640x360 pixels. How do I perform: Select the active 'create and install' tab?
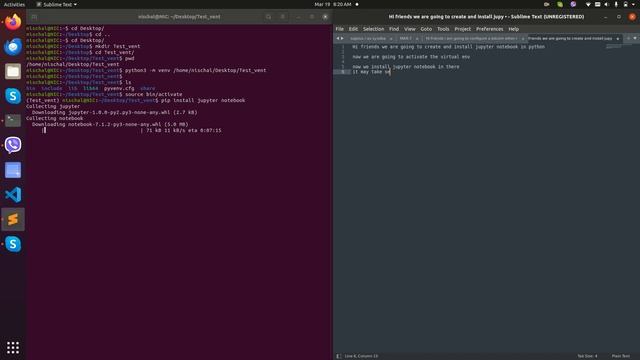click(570, 38)
